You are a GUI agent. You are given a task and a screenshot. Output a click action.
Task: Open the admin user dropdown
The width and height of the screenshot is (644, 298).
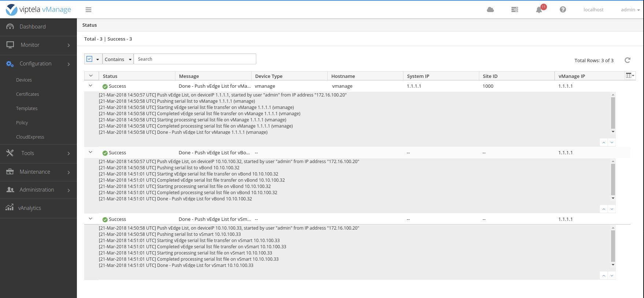[630, 10]
